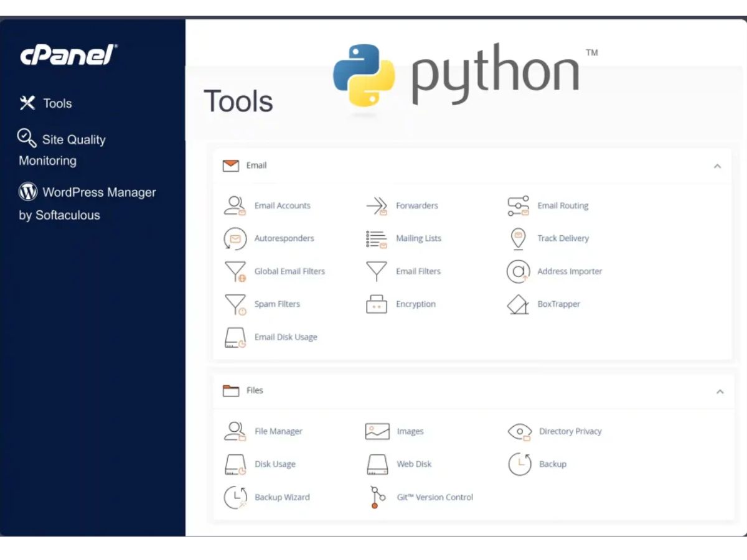Viewport: 747px width, 560px height.
Task: Open the Directory Privacy link
Action: 570,431
